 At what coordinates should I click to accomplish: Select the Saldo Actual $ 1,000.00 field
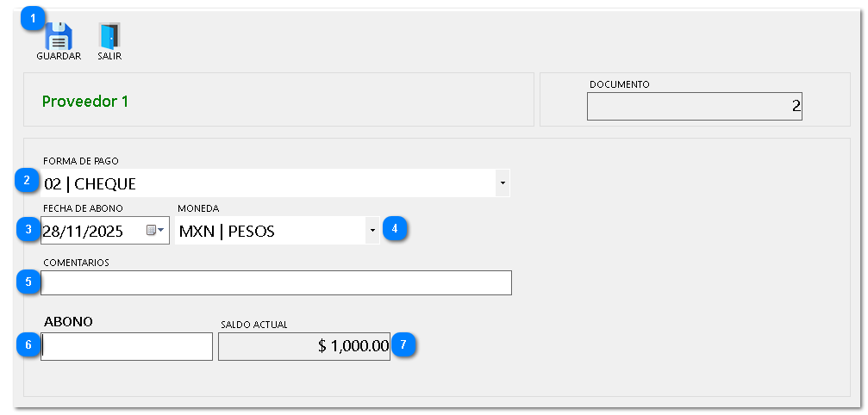(x=304, y=346)
